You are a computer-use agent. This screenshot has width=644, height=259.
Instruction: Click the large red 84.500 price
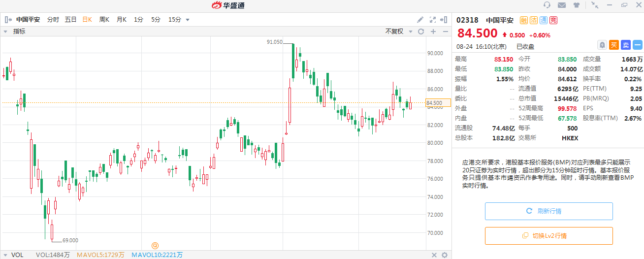click(x=478, y=33)
